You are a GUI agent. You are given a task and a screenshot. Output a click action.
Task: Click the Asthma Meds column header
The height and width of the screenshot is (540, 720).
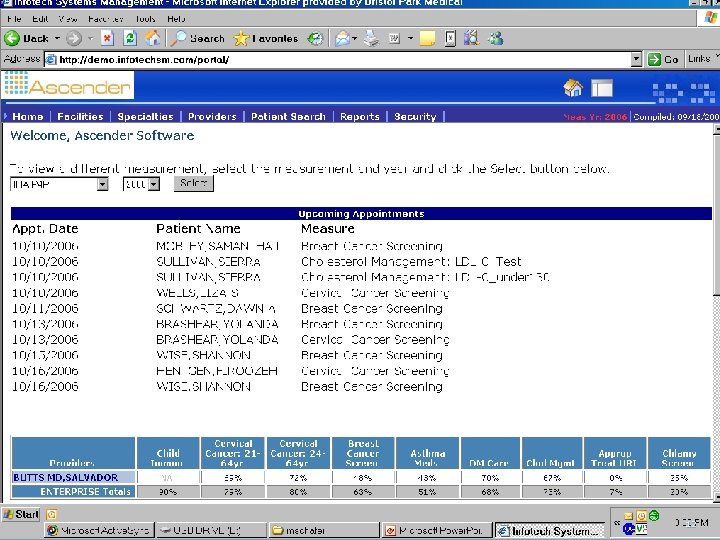pos(427,453)
